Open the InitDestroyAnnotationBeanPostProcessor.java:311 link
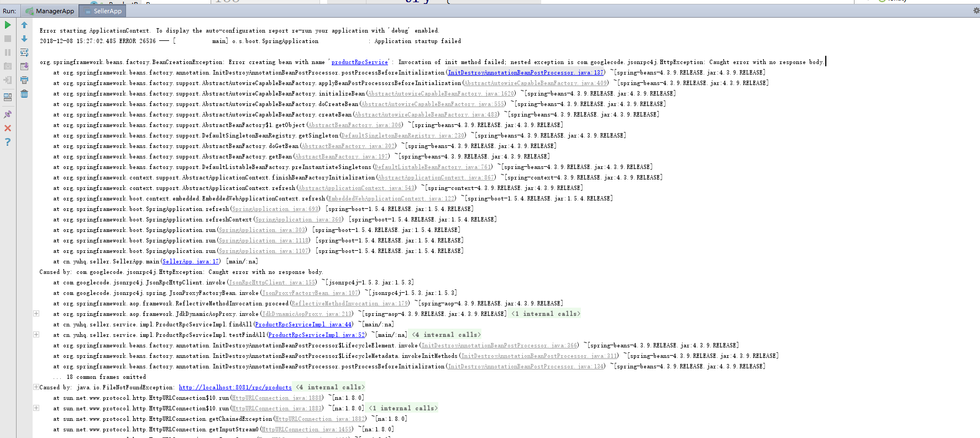The image size is (980, 438). click(x=539, y=356)
